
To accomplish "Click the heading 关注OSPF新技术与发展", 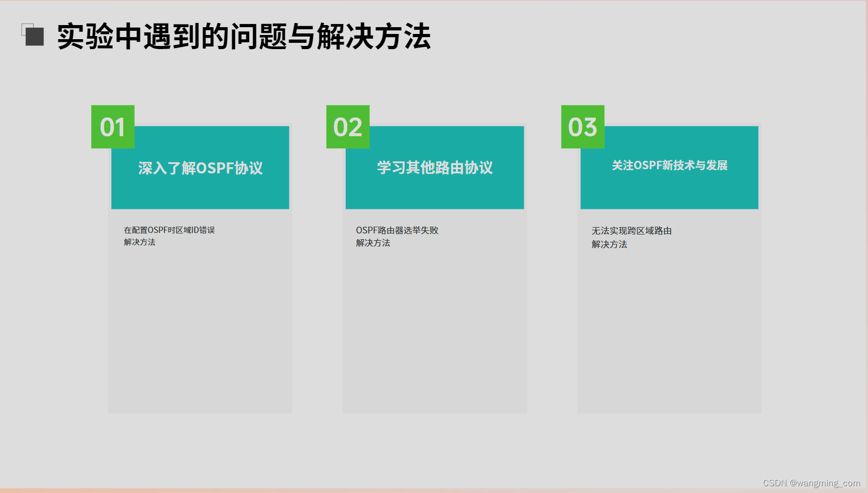I will pyautogui.click(x=670, y=166).
